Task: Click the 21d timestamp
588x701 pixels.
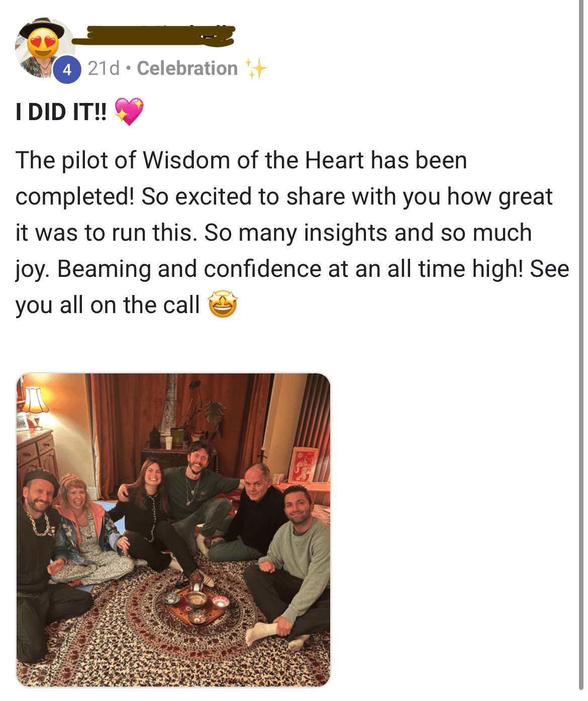Action: [104, 68]
